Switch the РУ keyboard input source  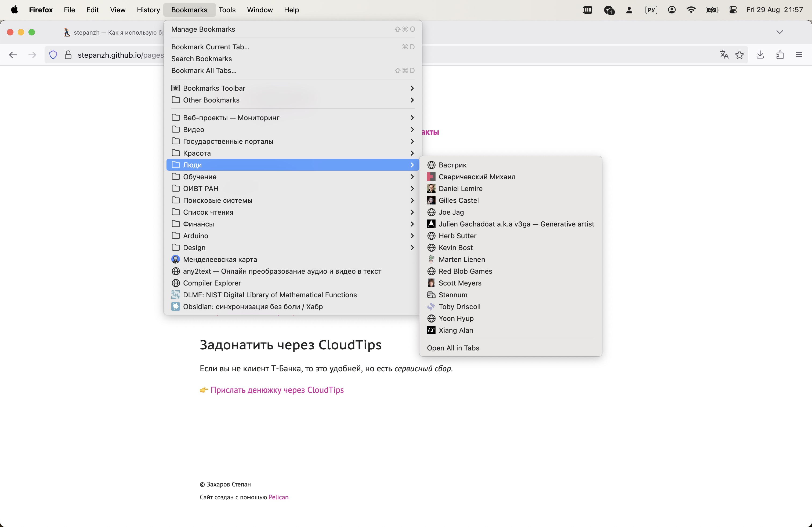point(651,10)
